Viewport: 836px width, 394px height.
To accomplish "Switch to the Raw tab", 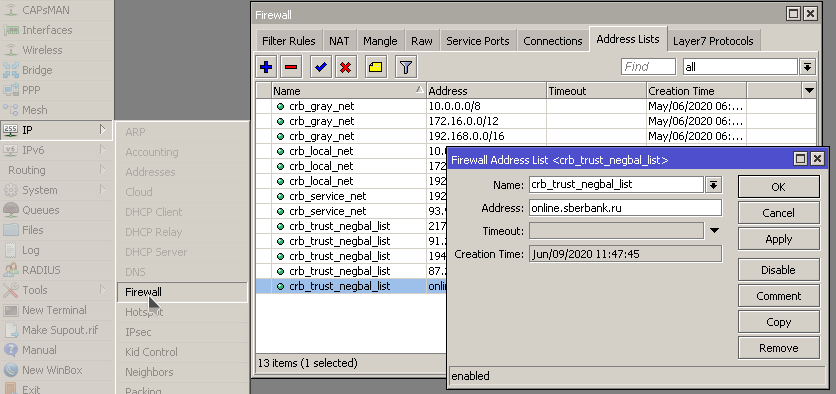I will pyautogui.click(x=422, y=41).
